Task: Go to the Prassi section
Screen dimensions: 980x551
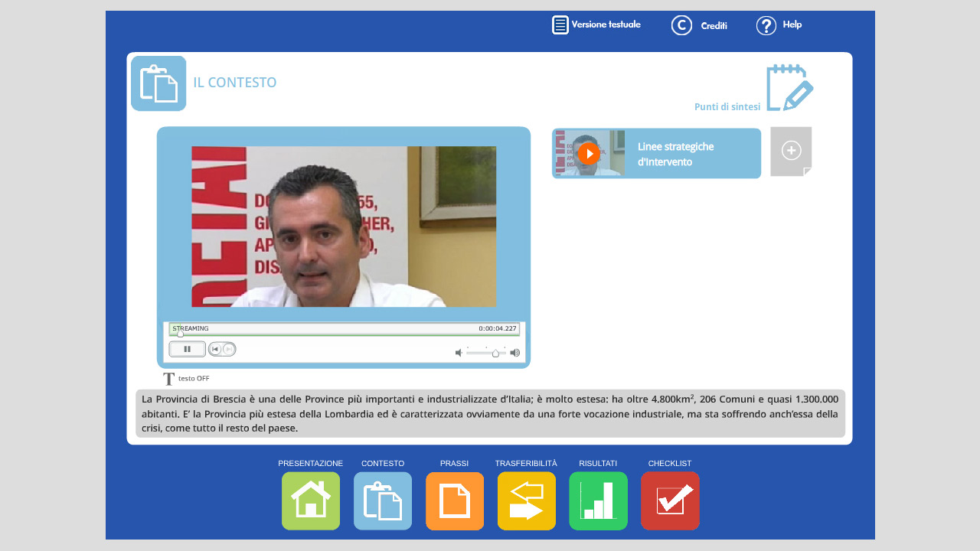Action: pyautogui.click(x=454, y=500)
